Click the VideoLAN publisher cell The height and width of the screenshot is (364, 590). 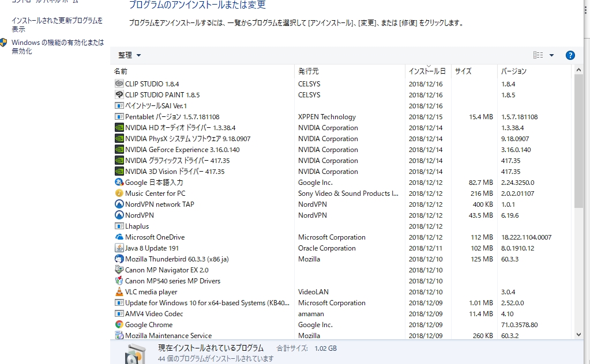pos(313,292)
